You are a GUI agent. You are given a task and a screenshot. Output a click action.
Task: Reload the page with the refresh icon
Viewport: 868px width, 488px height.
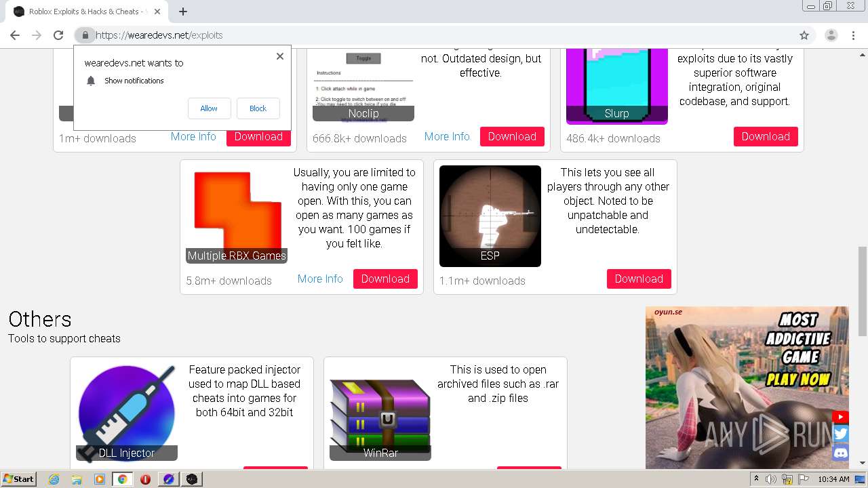click(x=58, y=35)
